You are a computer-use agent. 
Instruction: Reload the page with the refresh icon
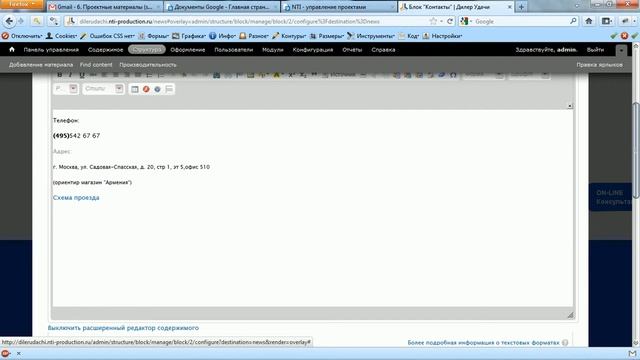450,21
